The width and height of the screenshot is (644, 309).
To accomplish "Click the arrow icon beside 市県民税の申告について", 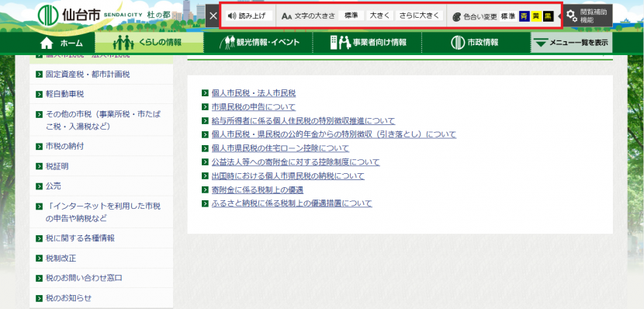I will pos(205,107).
